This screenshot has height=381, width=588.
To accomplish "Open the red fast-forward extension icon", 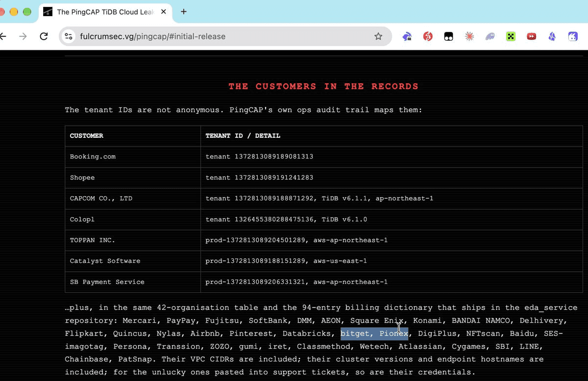I will tap(531, 36).
